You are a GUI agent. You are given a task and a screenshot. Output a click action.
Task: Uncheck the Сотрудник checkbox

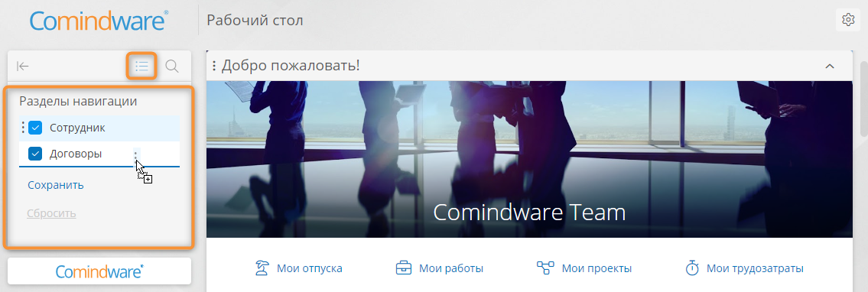click(x=35, y=128)
